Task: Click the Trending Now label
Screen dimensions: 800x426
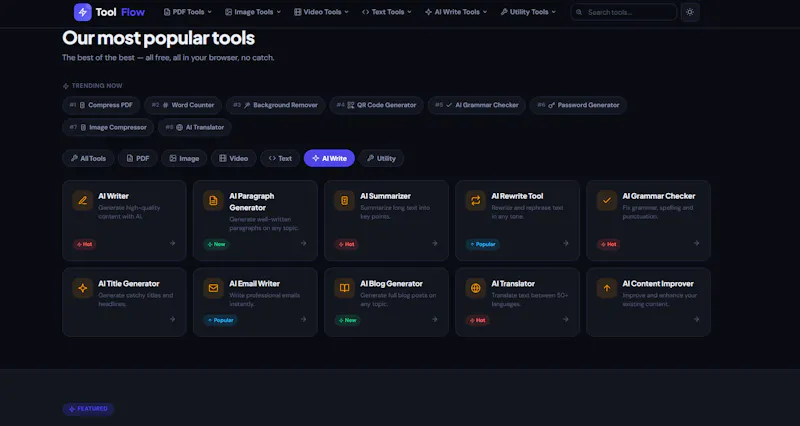Action: click(92, 86)
